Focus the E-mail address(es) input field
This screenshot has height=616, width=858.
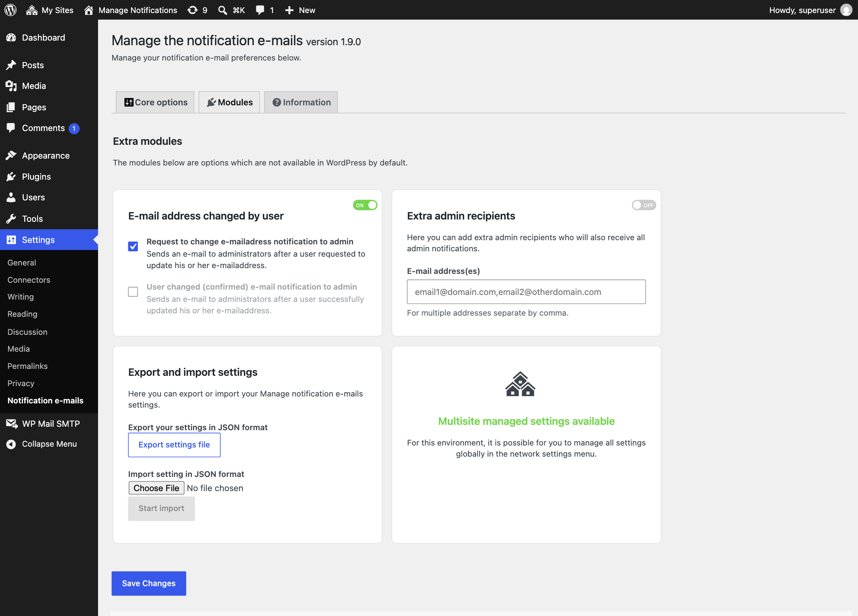click(x=526, y=292)
